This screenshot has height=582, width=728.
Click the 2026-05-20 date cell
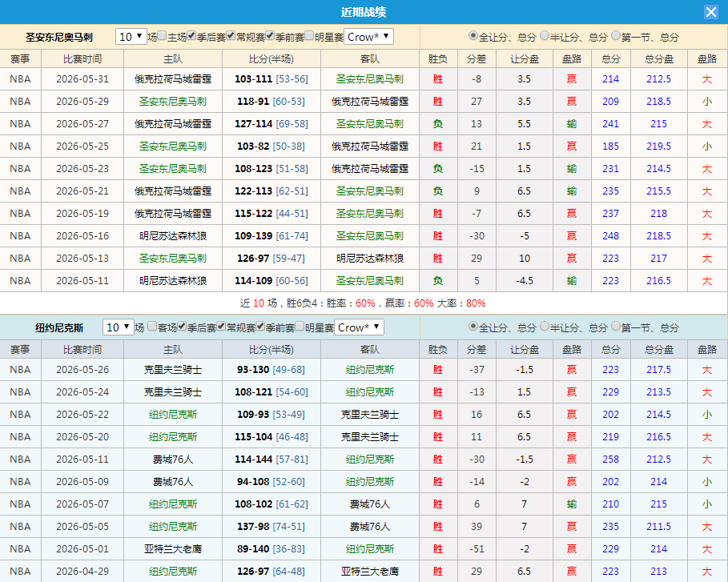(x=82, y=437)
